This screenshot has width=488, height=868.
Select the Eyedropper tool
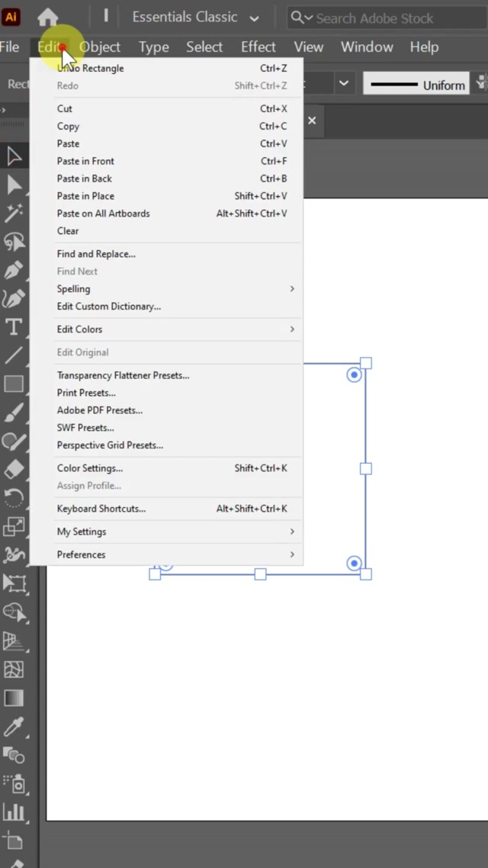tap(14, 726)
